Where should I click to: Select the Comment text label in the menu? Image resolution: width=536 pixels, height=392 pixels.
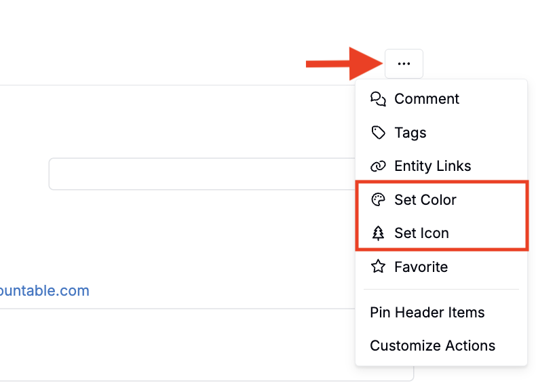point(427,99)
